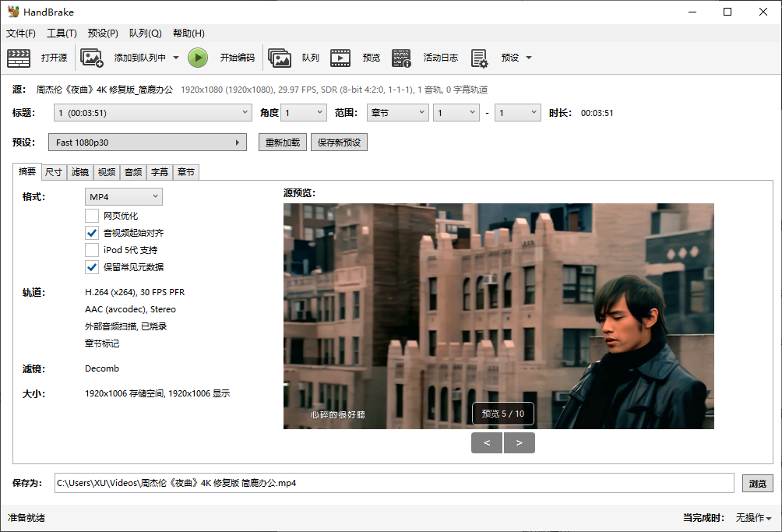
Task: Toggle the iPod 5代 支持 checkbox
Action: pos(91,250)
